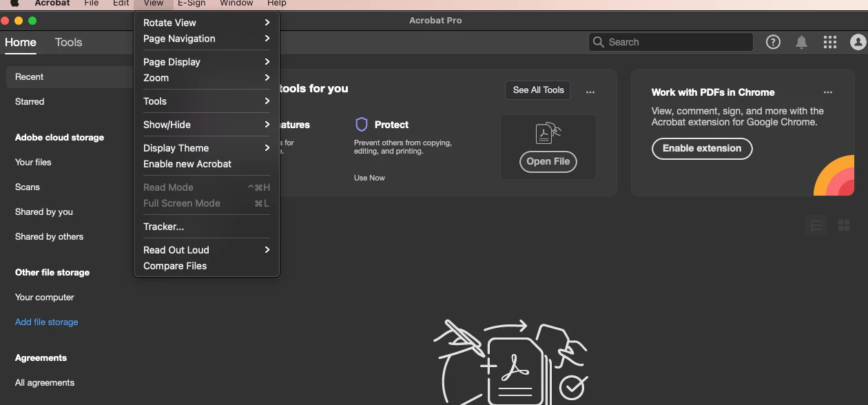Image resolution: width=868 pixels, height=405 pixels.
Task: Switch to the Tools tab
Action: pyautogui.click(x=68, y=42)
